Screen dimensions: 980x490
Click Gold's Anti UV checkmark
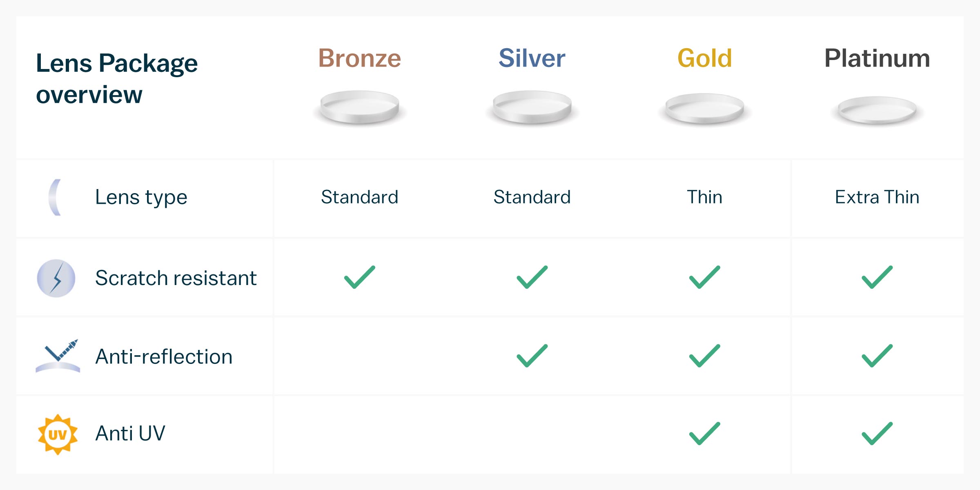(x=704, y=433)
